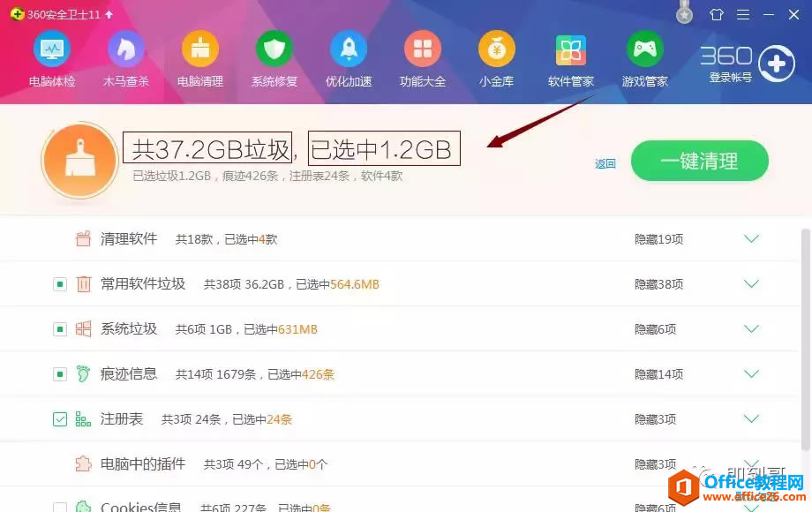The image size is (812, 512).
Task: Open 木马查杀 trojan scan icon
Action: click(x=126, y=49)
